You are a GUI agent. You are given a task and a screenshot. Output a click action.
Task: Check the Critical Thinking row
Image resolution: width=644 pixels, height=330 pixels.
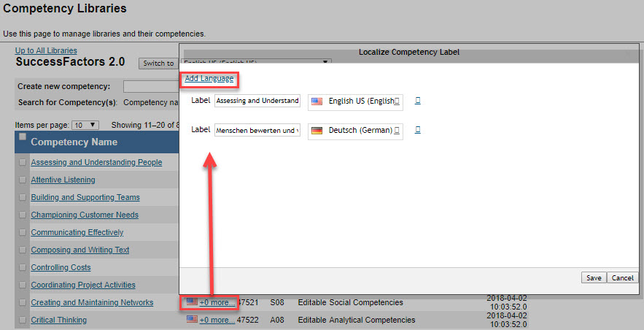(x=23, y=320)
